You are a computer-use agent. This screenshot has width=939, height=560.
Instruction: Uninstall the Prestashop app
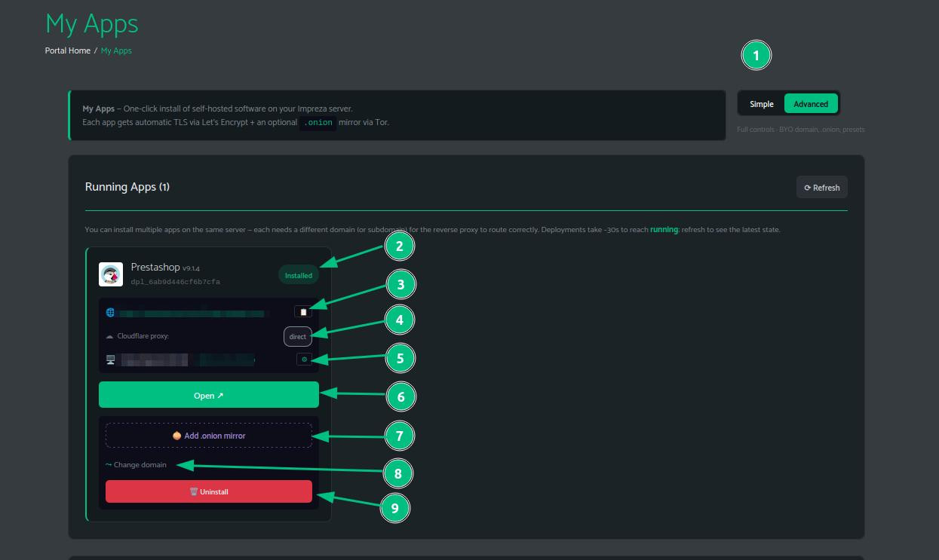tap(209, 491)
